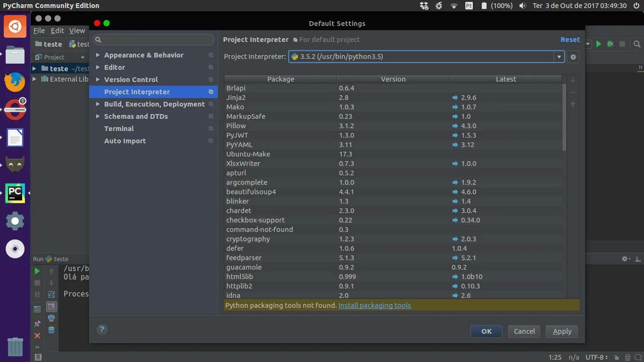Screen dimensions: 644x362
Task: Collapse the teste folder in project tree
Action: pyautogui.click(x=34, y=68)
